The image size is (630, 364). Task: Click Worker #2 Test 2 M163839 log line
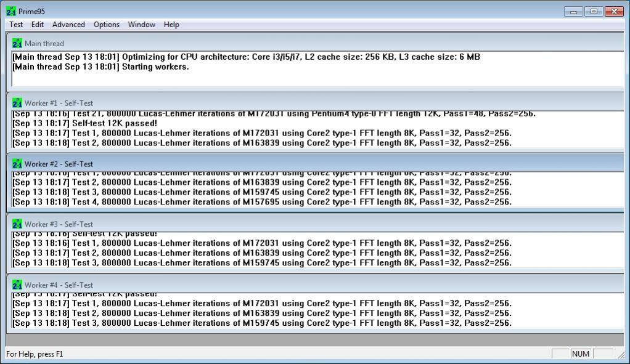click(262, 182)
